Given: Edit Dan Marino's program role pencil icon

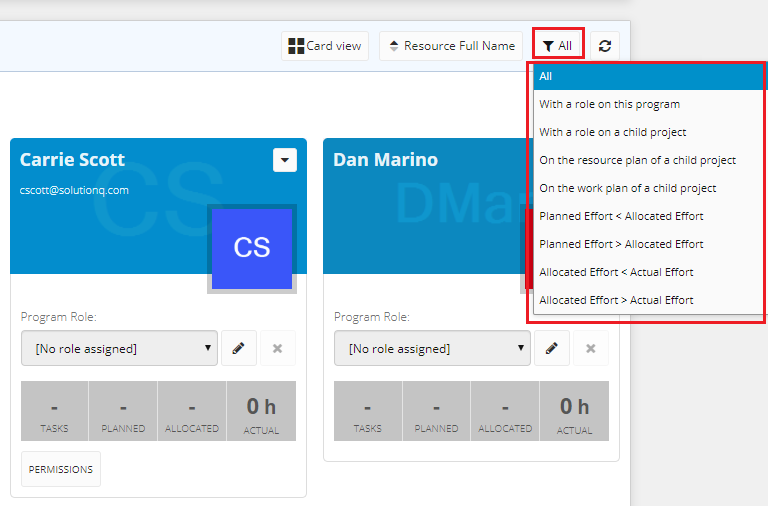Looking at the screenshot, I should click(x=552, y=348).
